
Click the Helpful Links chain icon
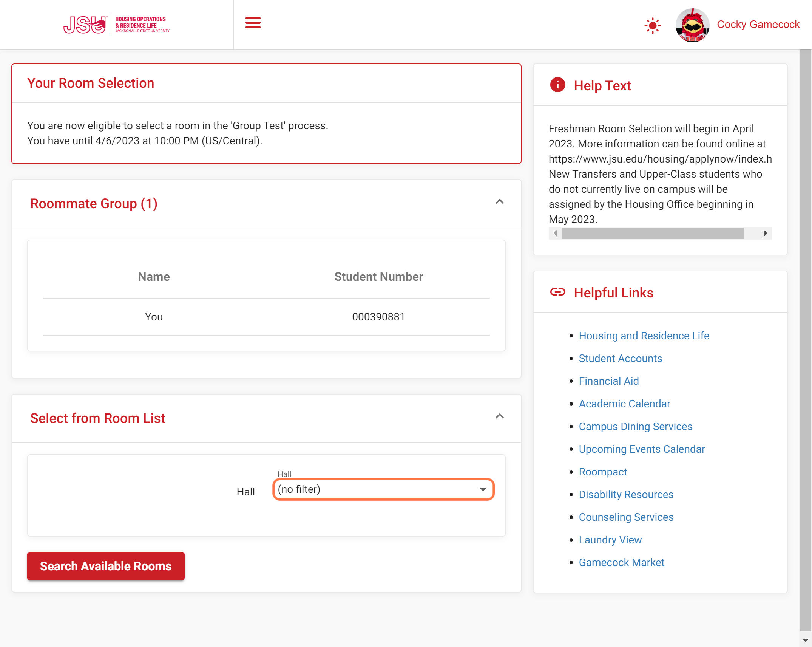tap(557, 292)
